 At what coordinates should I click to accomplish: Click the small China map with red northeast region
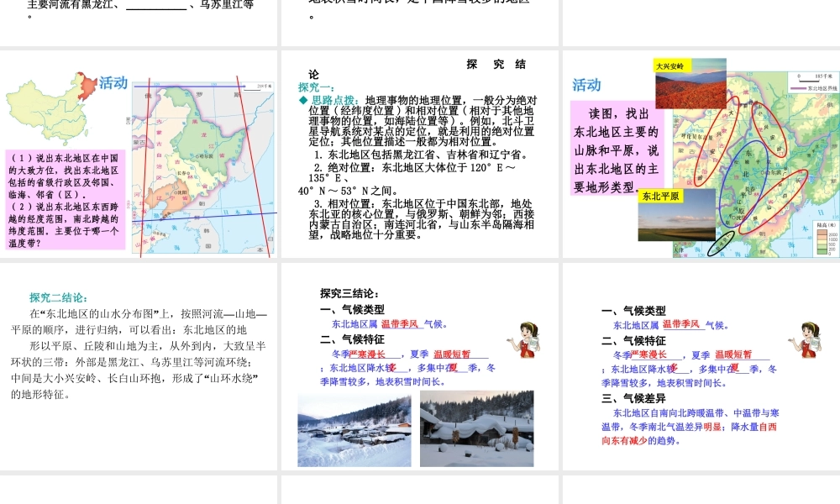(51, 109)
